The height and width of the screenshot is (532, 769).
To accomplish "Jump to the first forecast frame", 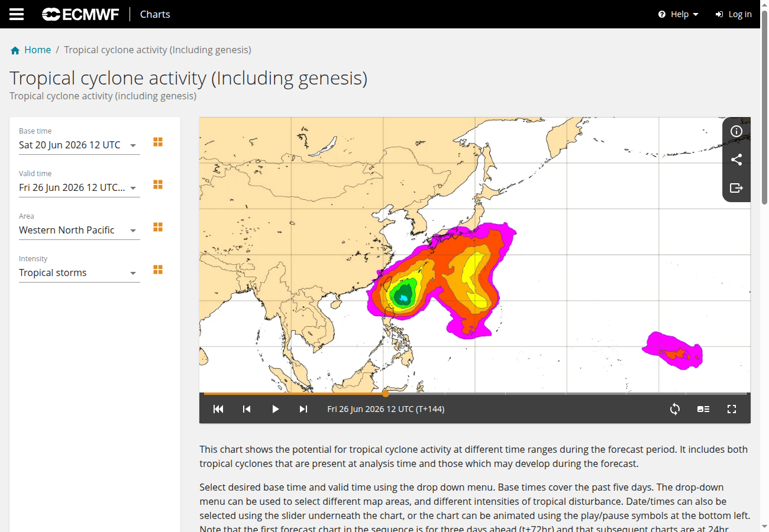I will point(218,409).
